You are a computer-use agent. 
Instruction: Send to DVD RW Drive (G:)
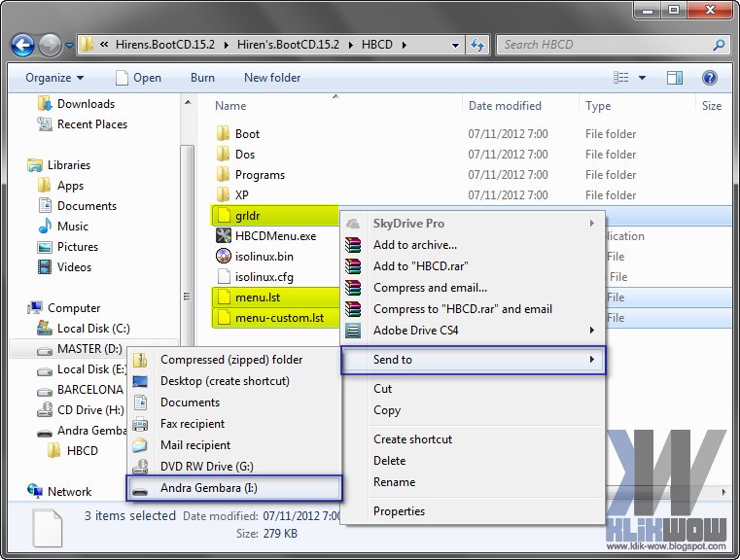click(x=234, y=467)
